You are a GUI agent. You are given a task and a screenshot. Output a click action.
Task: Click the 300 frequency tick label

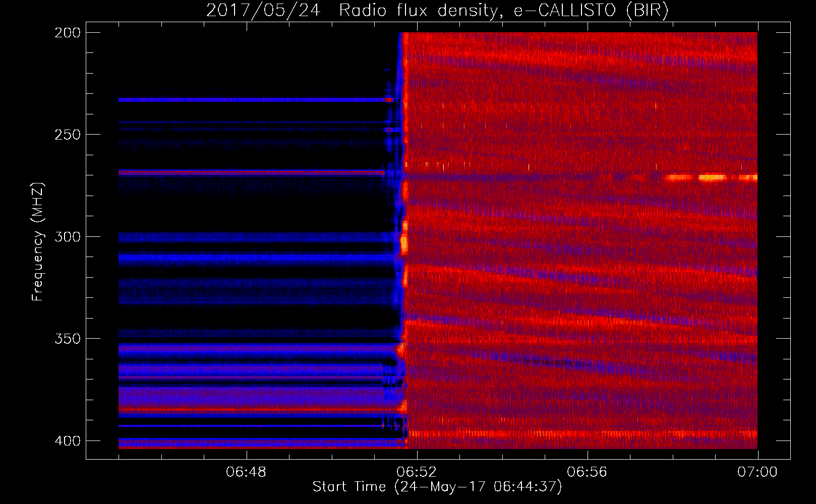coord(68,237)
